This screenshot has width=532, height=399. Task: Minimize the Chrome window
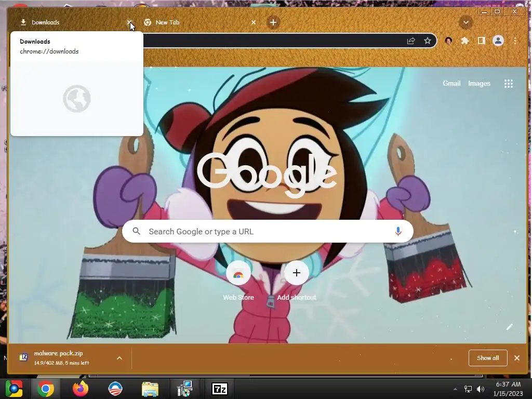(484, 12)
